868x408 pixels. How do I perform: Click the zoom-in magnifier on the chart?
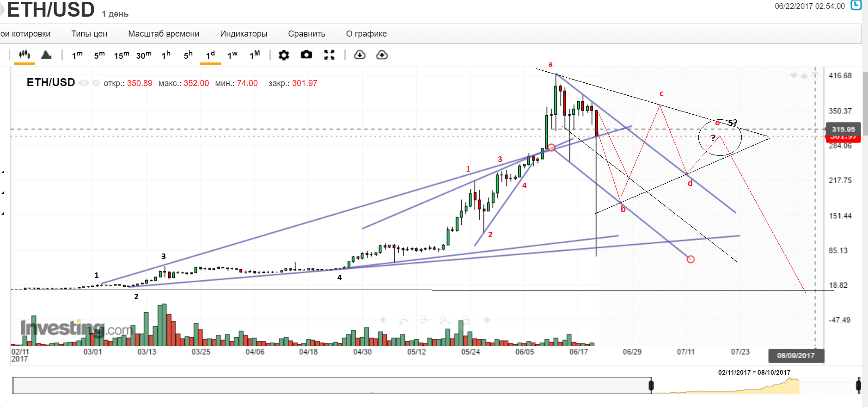(x=403, y=320)
